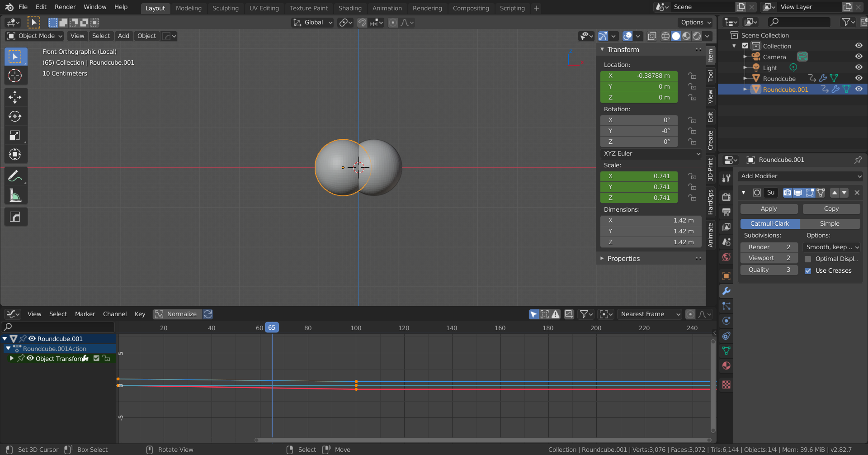Open the Render menu

[65, 7]
